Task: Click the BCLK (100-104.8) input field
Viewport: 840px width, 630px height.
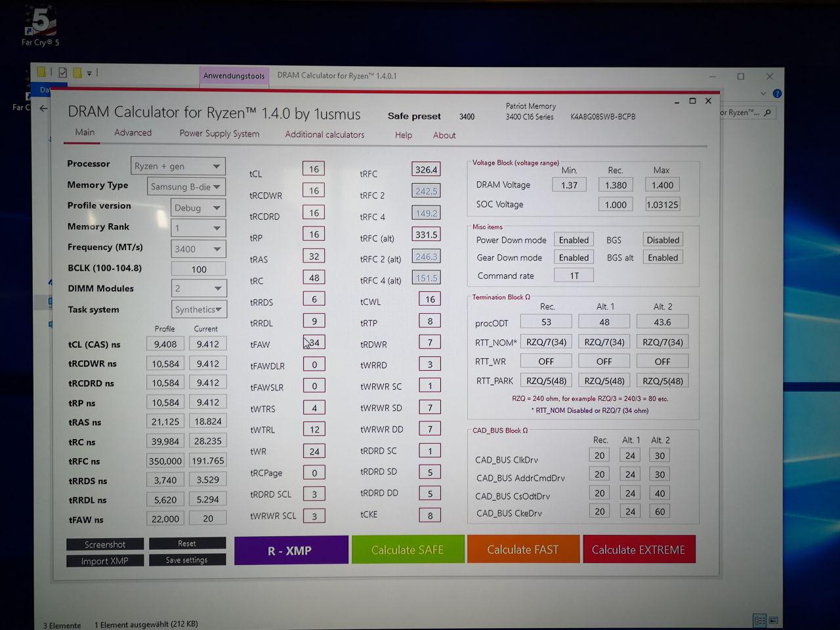Action: 199,269
